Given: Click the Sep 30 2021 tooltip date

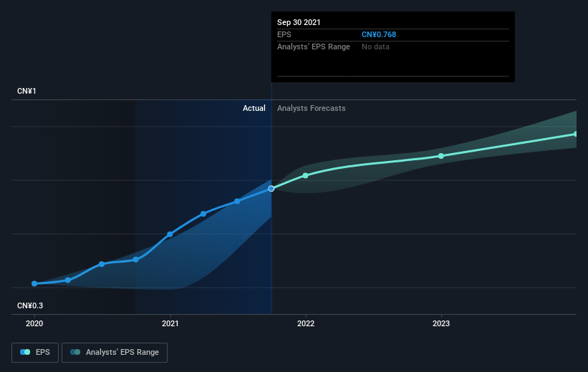Looking at the screenshot, I should tap(299, 22).
